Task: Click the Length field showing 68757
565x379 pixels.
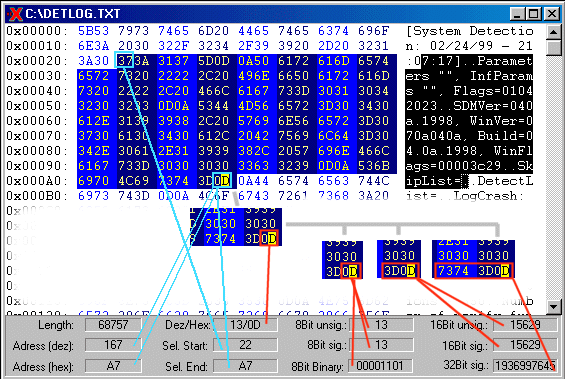Action: 113,325
